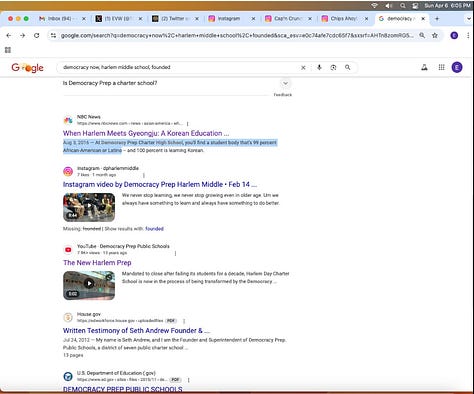Close the Gmail Inbox tab
The height and width of the screenshot is (394, 474).
coord(84,19)
